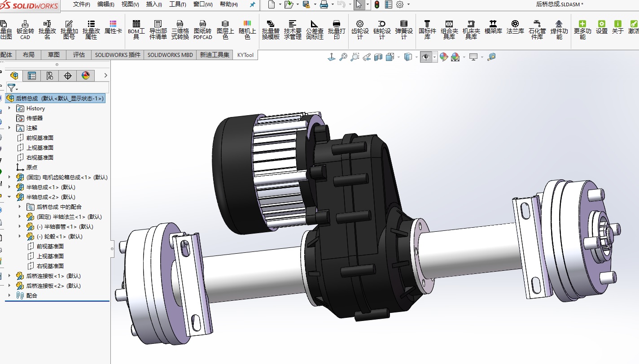
Task: Open the 组合夹具库 modular fixture library
Action: (x=449, y=30)
